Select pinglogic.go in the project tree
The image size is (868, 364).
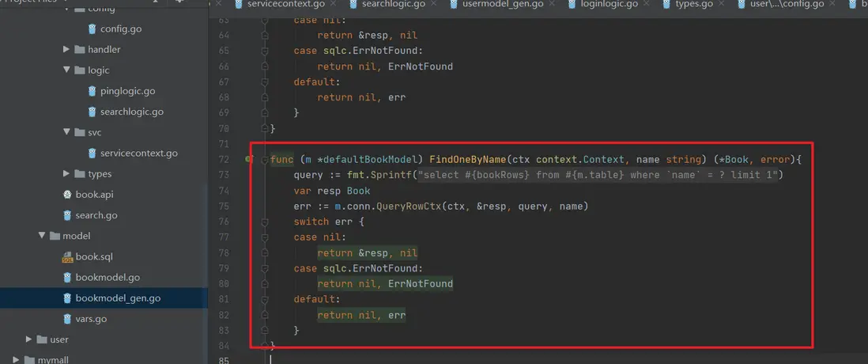(x=127, y=91)
